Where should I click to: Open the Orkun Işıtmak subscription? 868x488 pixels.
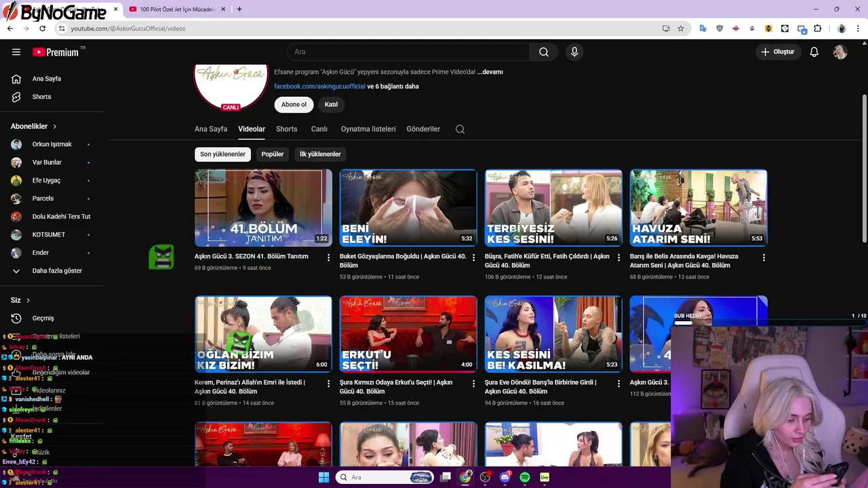click(52, 144)
